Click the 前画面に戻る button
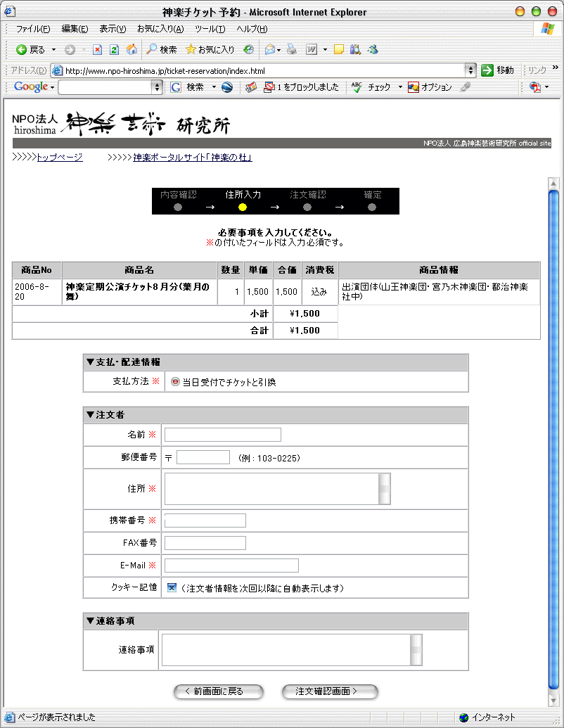Image resolution: width=564 pixels, height=728 pixels. pyautogui.click(x=219, y=691)
